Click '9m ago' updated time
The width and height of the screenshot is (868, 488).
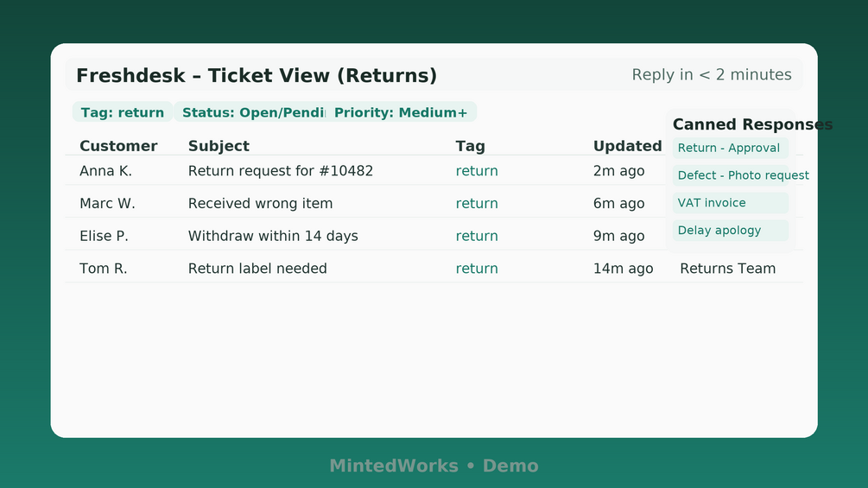pos(619,237)
